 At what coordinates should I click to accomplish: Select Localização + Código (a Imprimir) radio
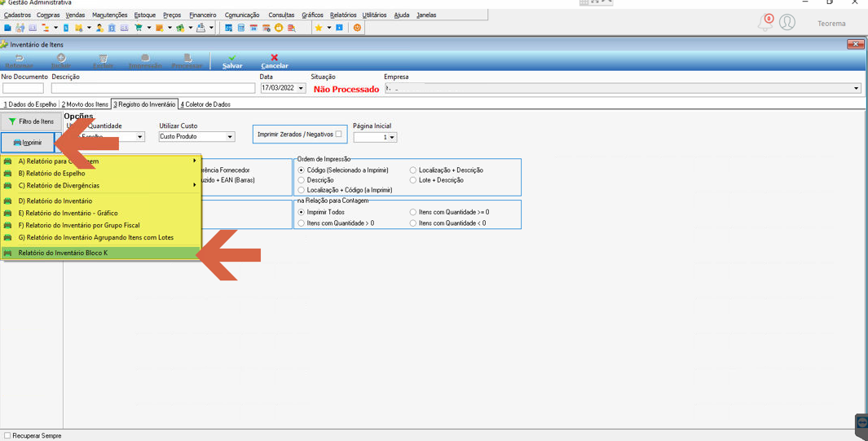coord(301,190)
